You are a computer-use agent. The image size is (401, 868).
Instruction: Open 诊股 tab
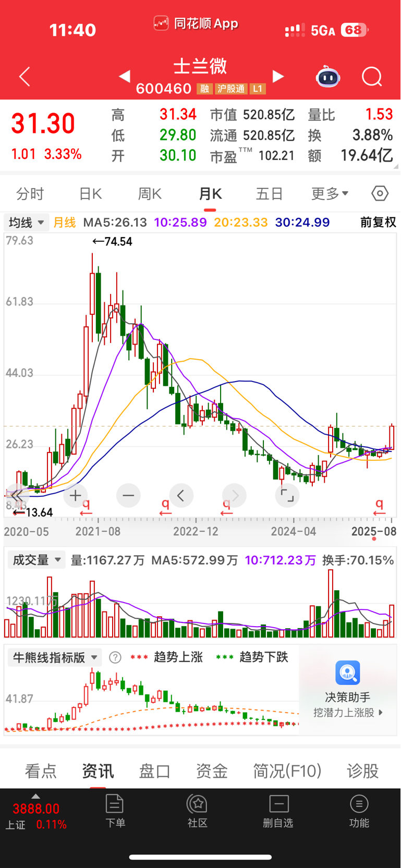pyautogui.click(x=363, y=771)
